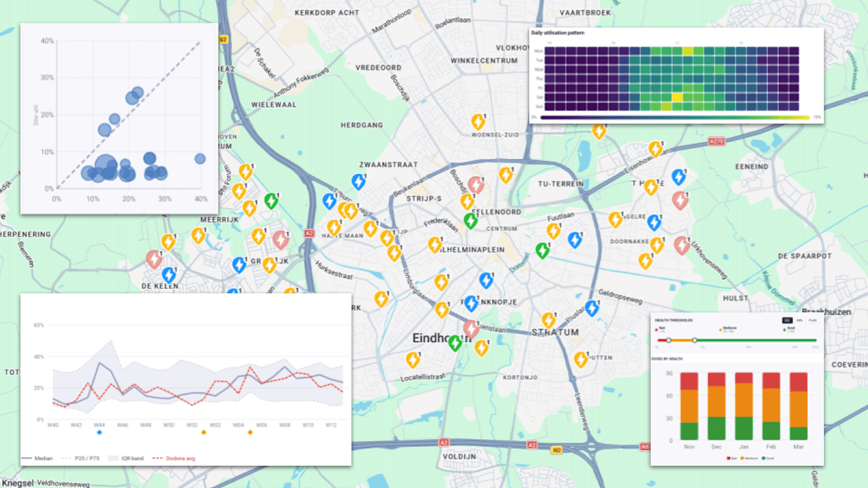Click the orange charger marker at Putten
The width and height of the screenshot is (868, 488).
(581, 360)
